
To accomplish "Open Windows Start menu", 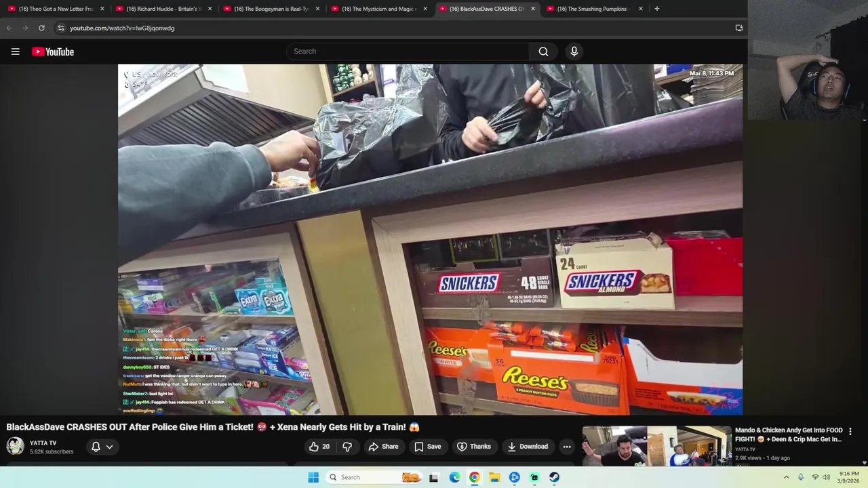I will pyautogui.click(x=313, y=477).
